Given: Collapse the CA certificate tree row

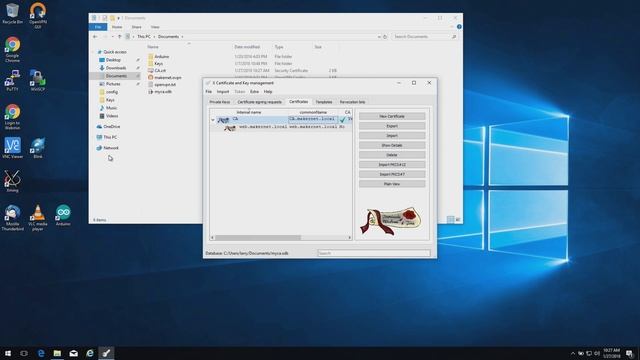Looking at the screenshot, I should click(213, 120).
